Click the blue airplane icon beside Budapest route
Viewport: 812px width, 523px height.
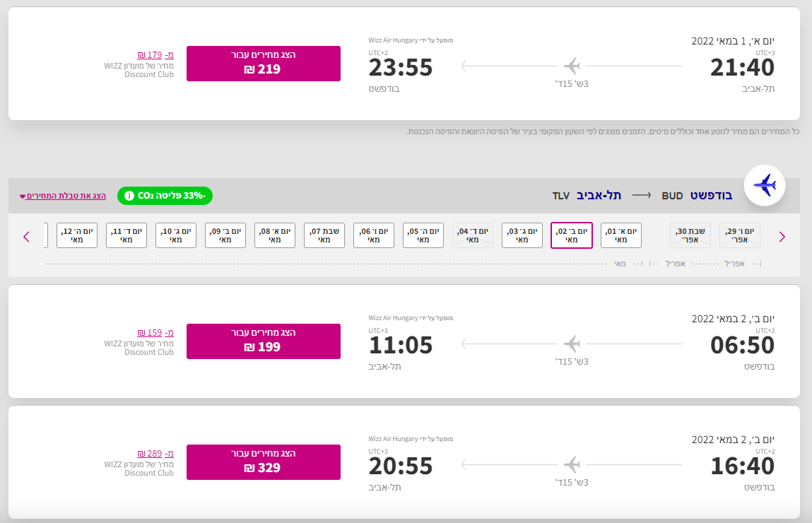(x=764, y=185)
